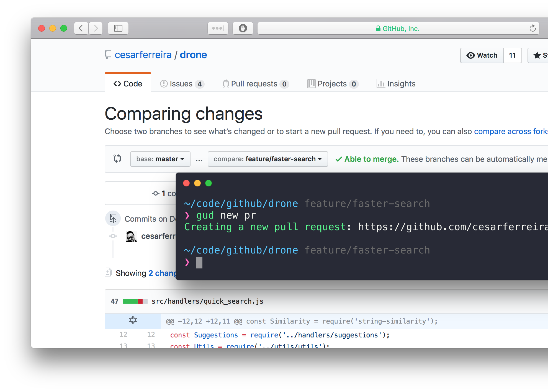Click the Safari forward navigation arrow

(x=96, y=28)
